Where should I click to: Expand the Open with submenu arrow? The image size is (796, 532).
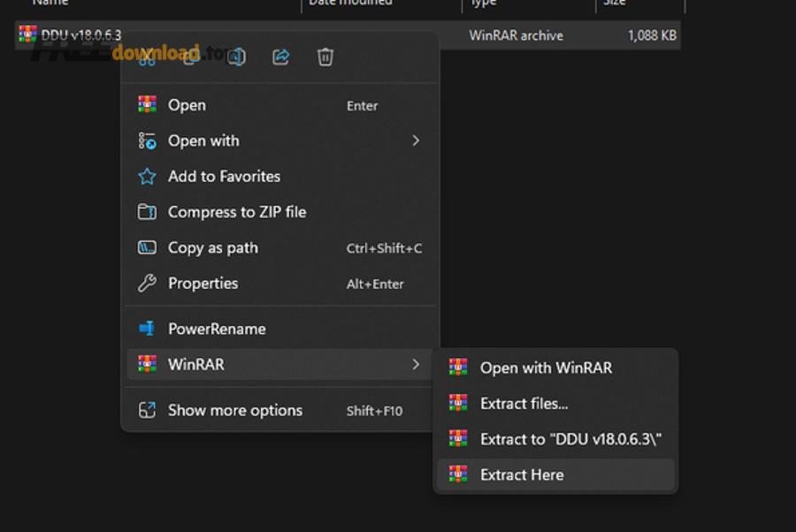click(416, 141)
